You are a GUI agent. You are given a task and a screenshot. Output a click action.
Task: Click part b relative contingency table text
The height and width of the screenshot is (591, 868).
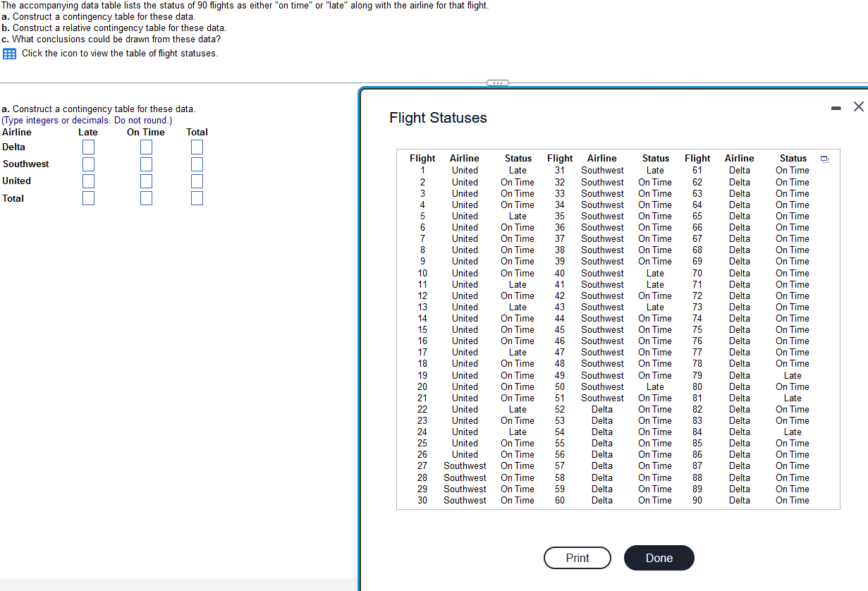(114, 28)
